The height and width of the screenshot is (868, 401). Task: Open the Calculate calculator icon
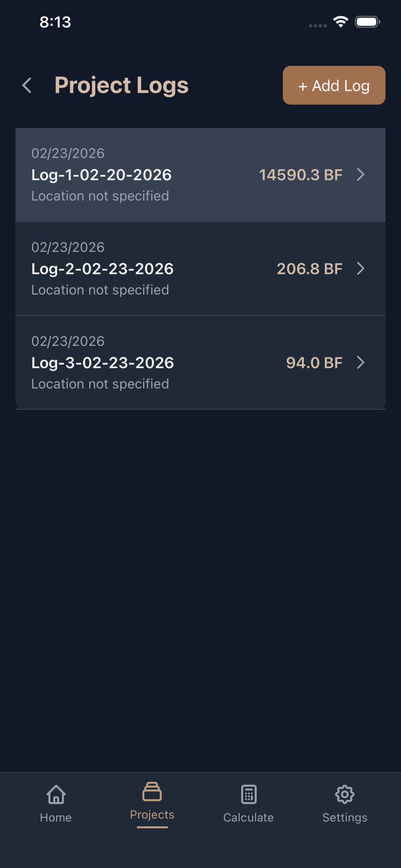[x=249, y=794]
